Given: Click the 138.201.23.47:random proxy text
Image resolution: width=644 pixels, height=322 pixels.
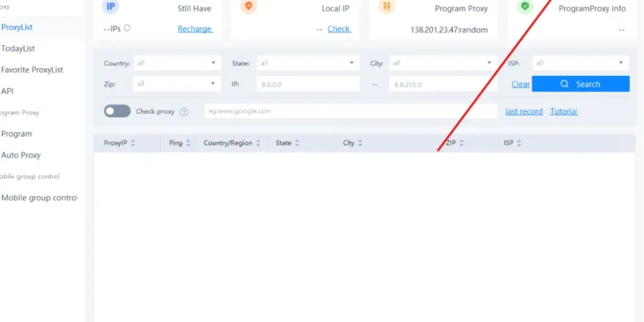Looking at the screenshot, I should pos(449,29).
